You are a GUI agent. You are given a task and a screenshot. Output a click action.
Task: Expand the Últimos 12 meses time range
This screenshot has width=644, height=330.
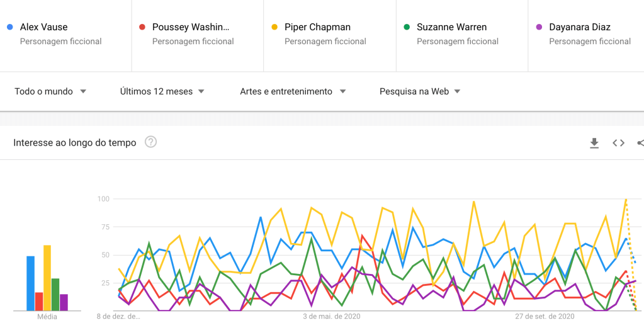(x=162, y=91)
